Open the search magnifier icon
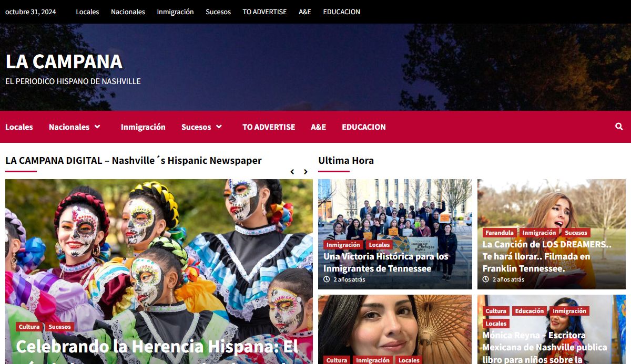This screenshot has height=364, width=631. [619, 127]
